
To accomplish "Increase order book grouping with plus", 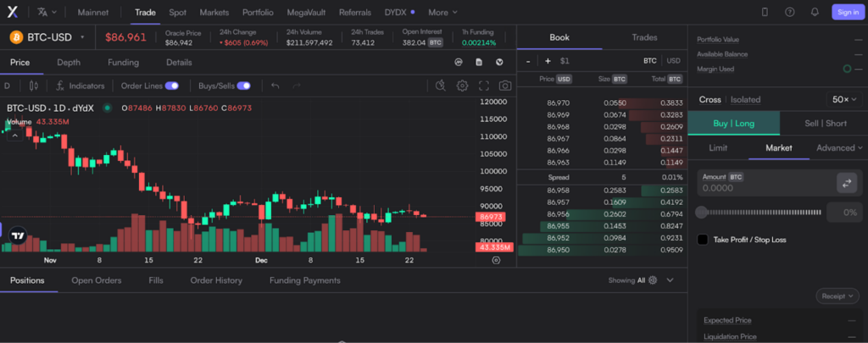I will (x=548, y=61).
